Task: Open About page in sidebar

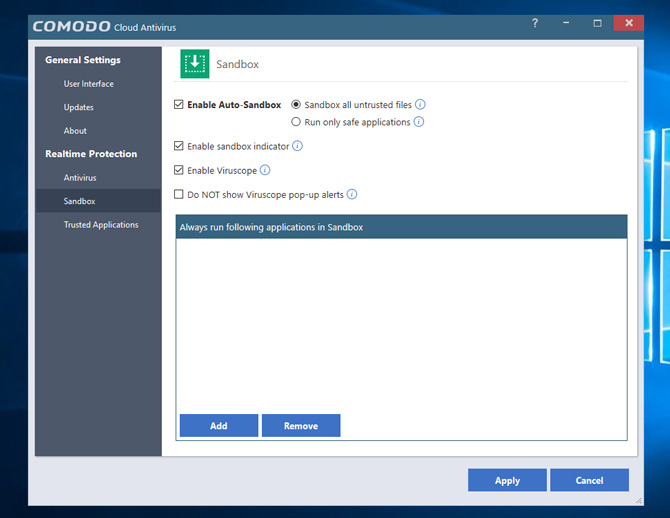Action: tap(75, 131)
